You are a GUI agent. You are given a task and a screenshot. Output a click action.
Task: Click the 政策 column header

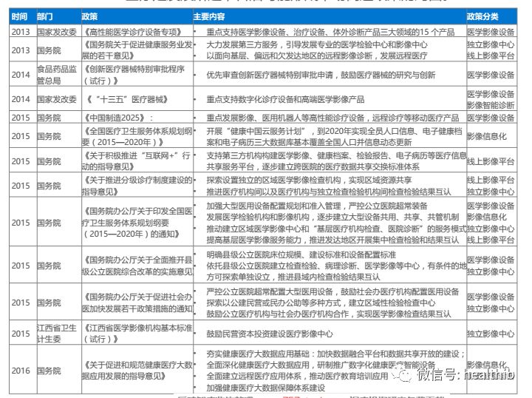[x=89, y=16]
